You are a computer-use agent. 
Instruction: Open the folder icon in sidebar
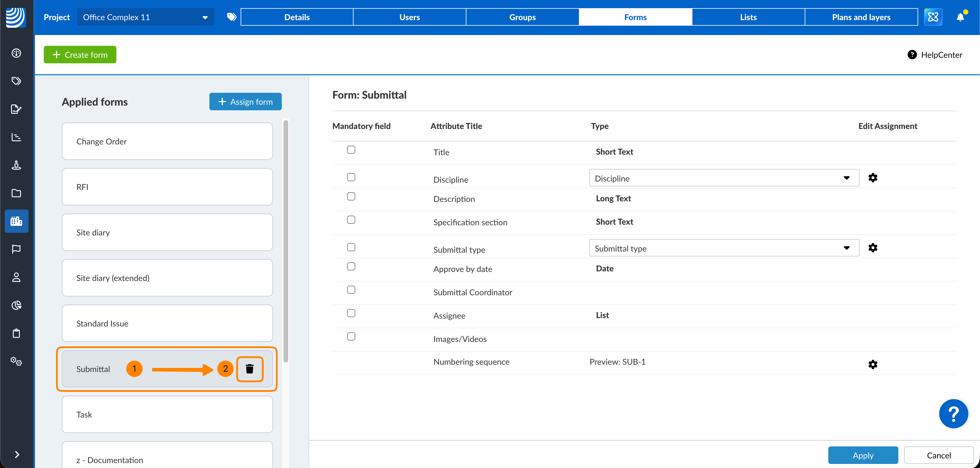(x=16, y=193)
